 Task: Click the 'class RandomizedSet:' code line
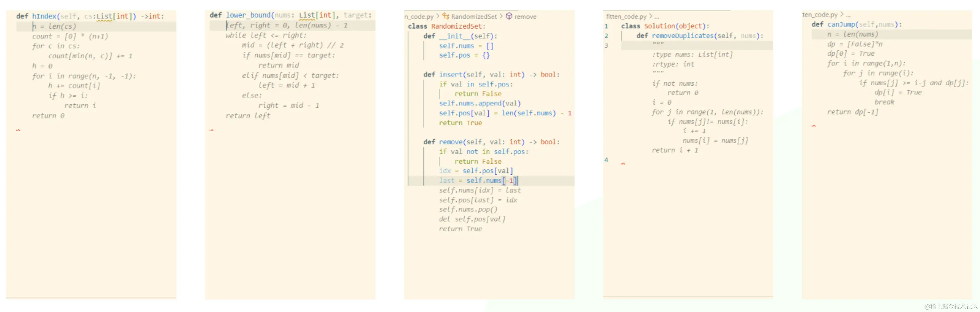pos(447,26)
